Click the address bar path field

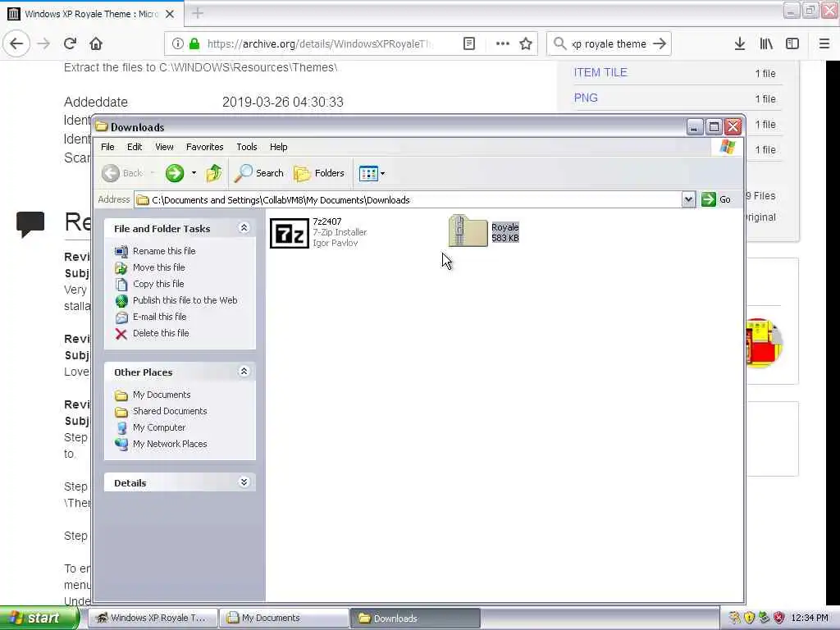pos(409,200)
